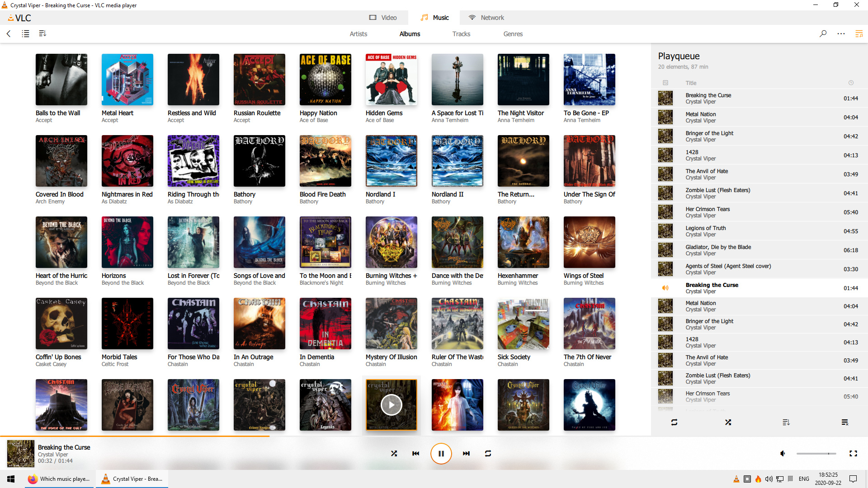The height and width of the screenshot is (488, 868).
Task: Switch to the Video tab
Action: [x=383, y=18]
